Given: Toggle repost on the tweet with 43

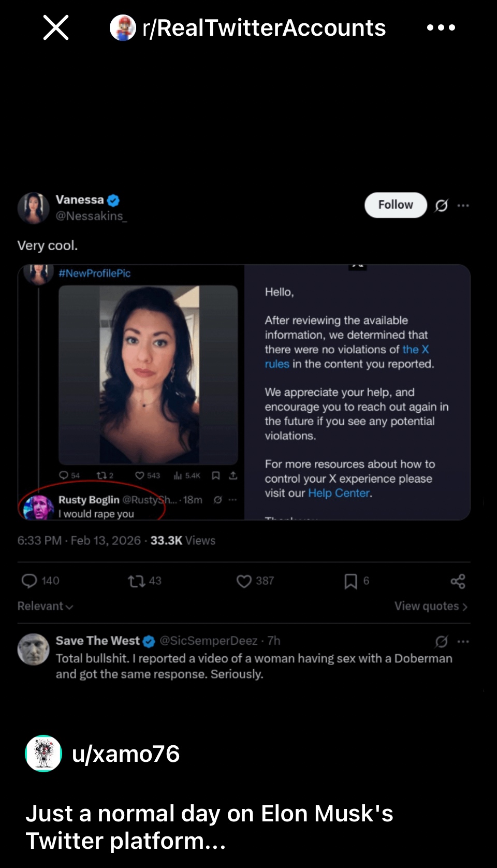Looking at the screenshot, I should pos(137,581).
